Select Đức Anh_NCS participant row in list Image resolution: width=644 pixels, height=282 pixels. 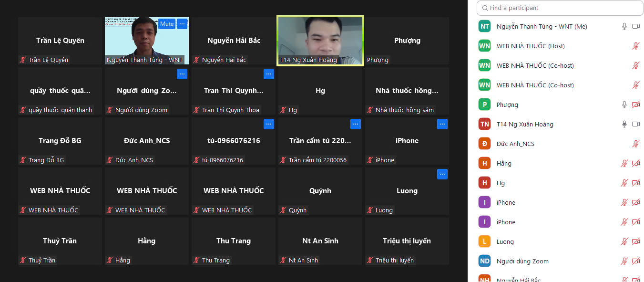(559, 144)
